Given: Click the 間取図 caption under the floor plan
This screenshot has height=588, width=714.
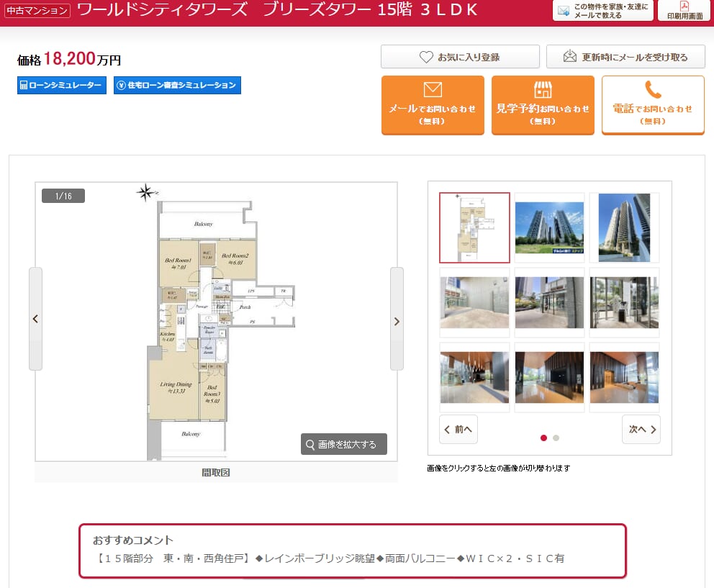Looking at the screenshot, I should coord(216,472).
